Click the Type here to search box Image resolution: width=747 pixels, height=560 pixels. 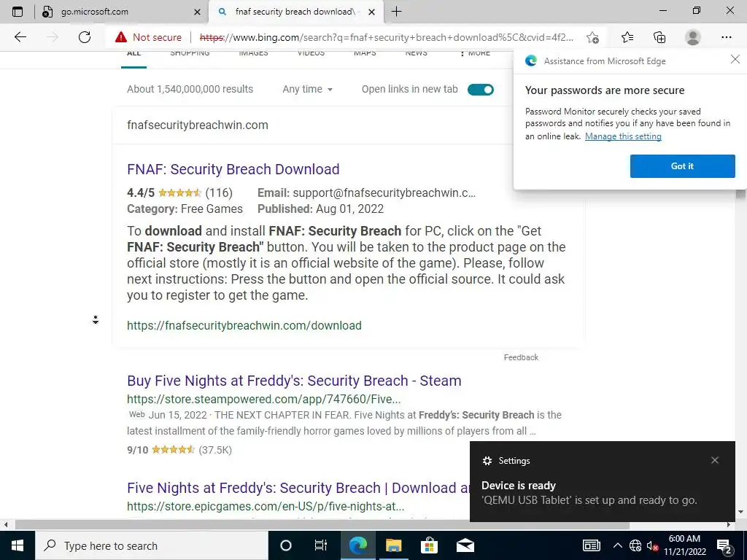(152, 545)
